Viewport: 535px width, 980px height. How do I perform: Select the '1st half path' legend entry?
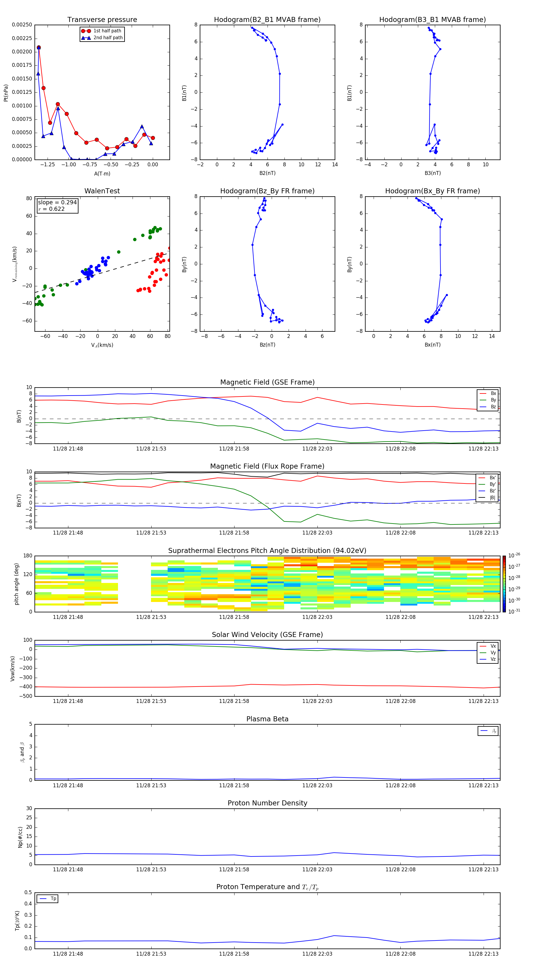(x=101, y=31)
